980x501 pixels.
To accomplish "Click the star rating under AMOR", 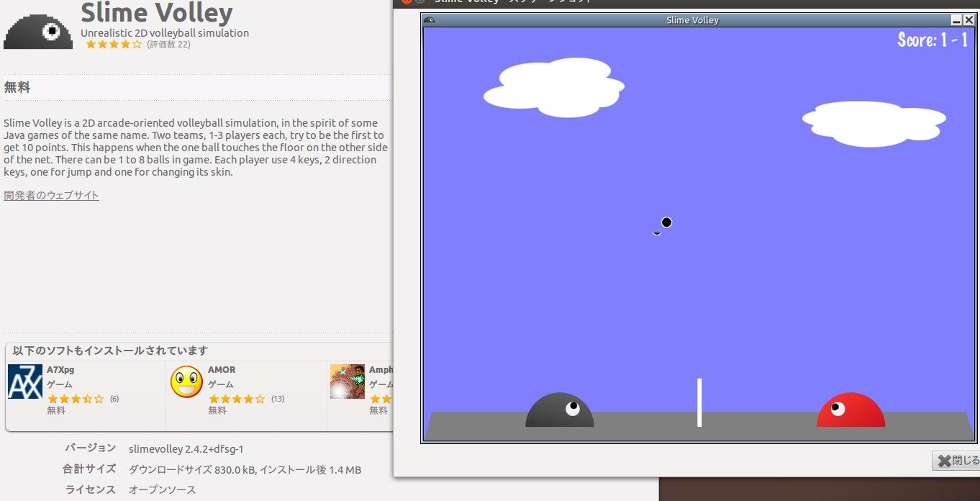I will [237, 399].
